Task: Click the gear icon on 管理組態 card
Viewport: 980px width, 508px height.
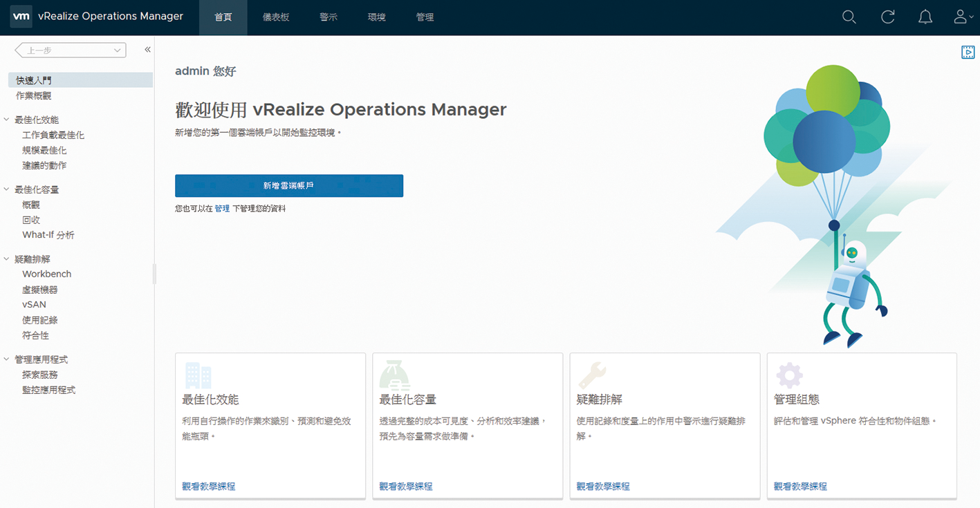Action: pyautogui.click(x=789, y=375)
